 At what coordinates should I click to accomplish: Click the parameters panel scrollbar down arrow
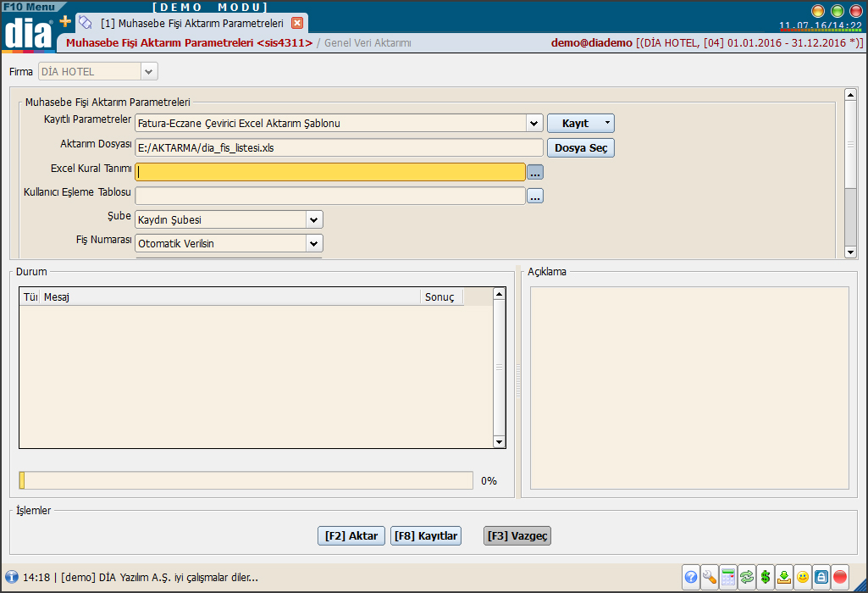click(851, 252)
